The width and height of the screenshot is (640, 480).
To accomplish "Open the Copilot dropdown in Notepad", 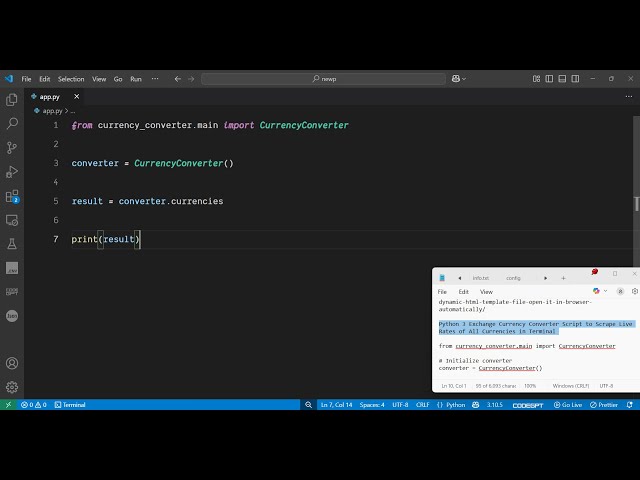I will pos(600,291).
